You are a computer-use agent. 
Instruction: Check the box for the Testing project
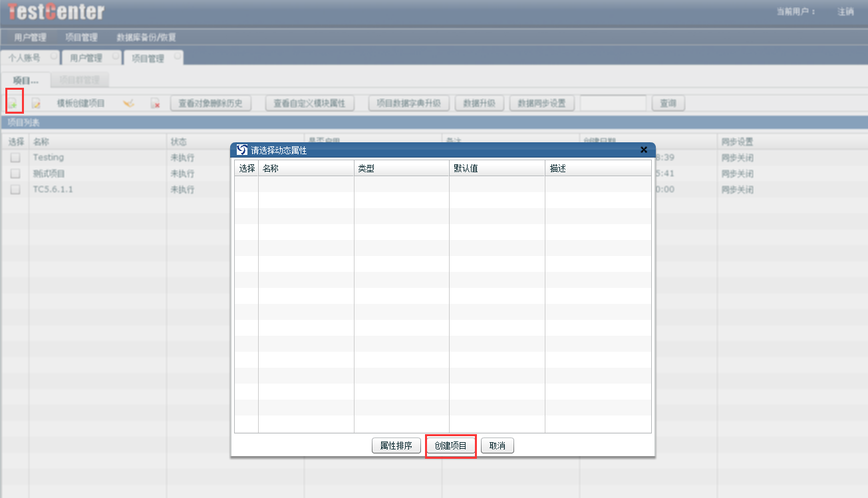click(15, 158)
